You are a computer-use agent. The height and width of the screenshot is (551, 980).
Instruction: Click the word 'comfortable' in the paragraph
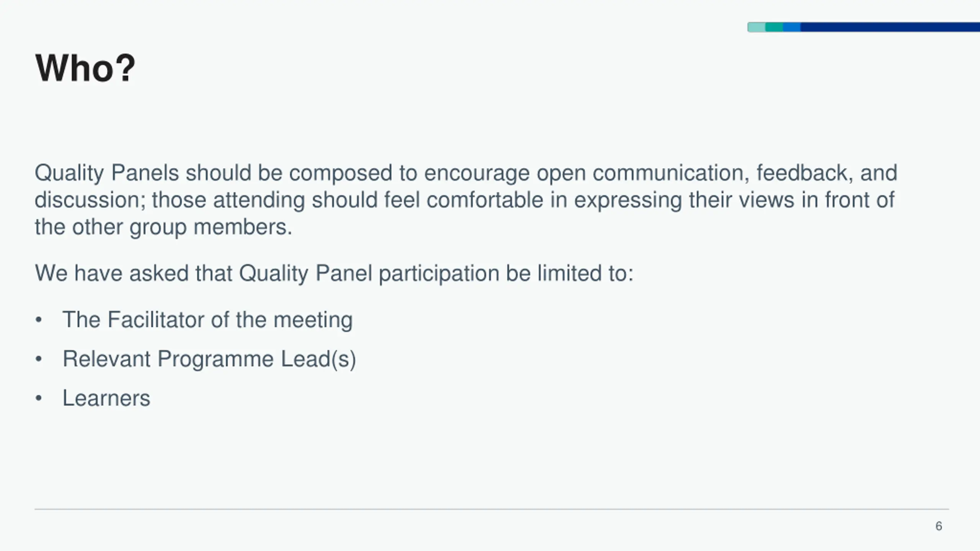point(485,200)
